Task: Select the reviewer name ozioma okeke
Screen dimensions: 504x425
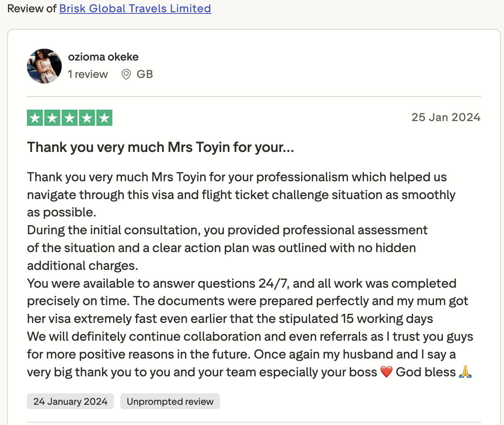Action: 103,57
